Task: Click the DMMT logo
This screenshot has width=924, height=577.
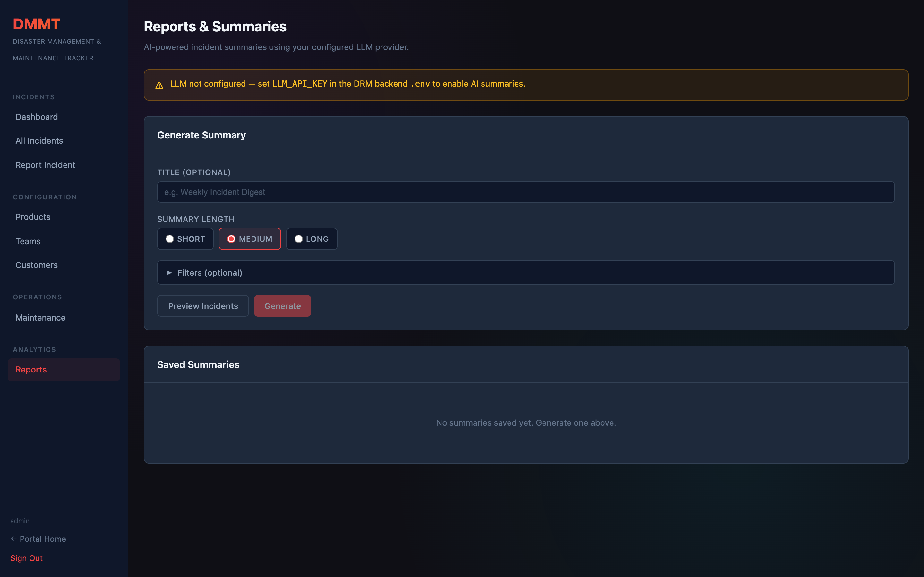Action: pyautogui.click(x=37, y=24)
